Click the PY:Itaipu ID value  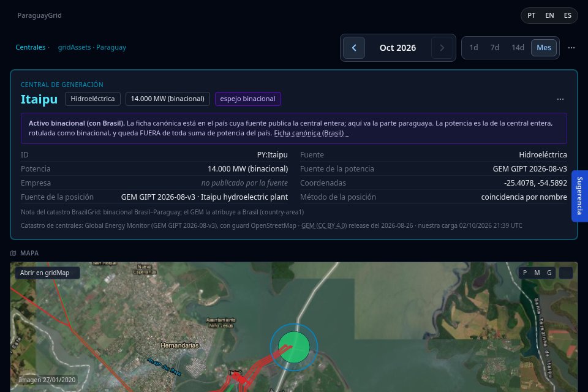click(272, 154)
